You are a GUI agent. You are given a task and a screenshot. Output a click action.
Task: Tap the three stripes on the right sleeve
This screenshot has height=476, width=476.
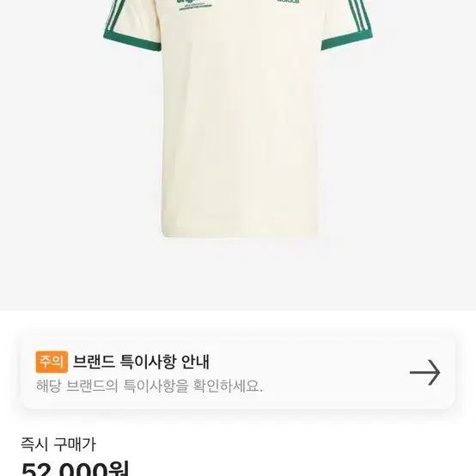(360, 14)
